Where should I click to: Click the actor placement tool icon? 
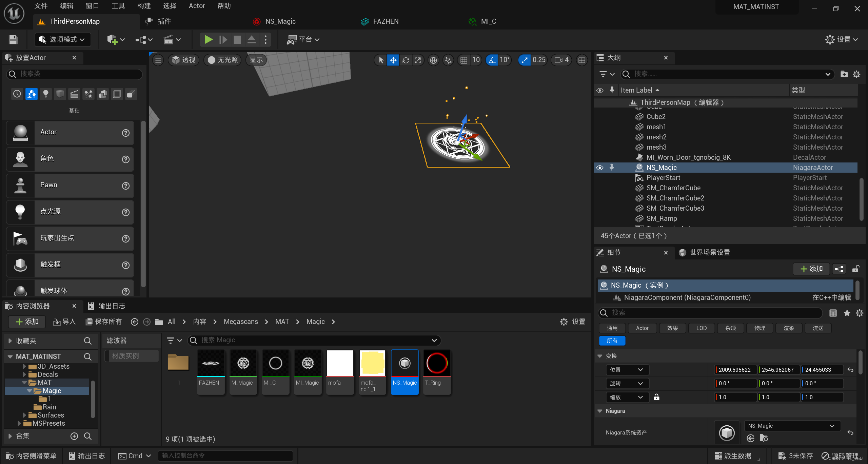click(113, 39)
